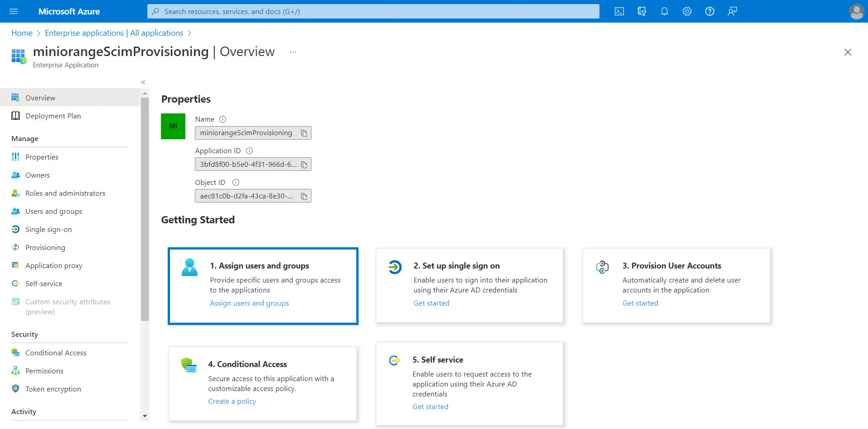Open the account avatar menu

[x=857, y=11]
